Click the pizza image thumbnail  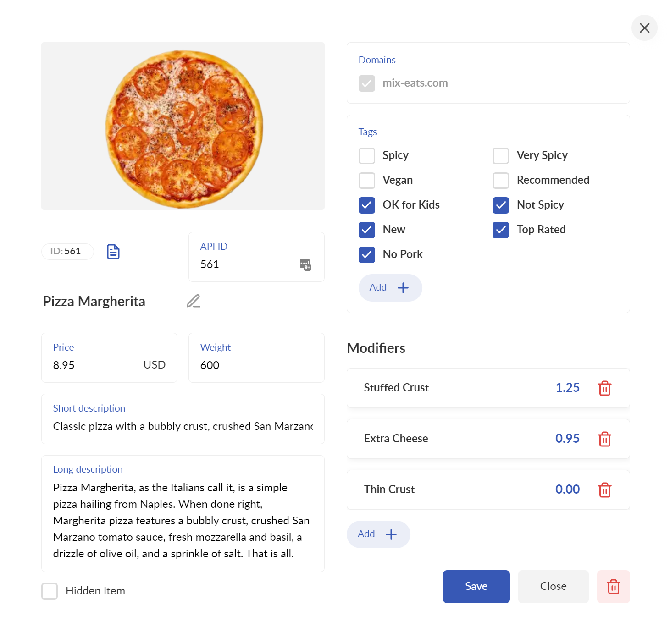click(x=183, y=126)
